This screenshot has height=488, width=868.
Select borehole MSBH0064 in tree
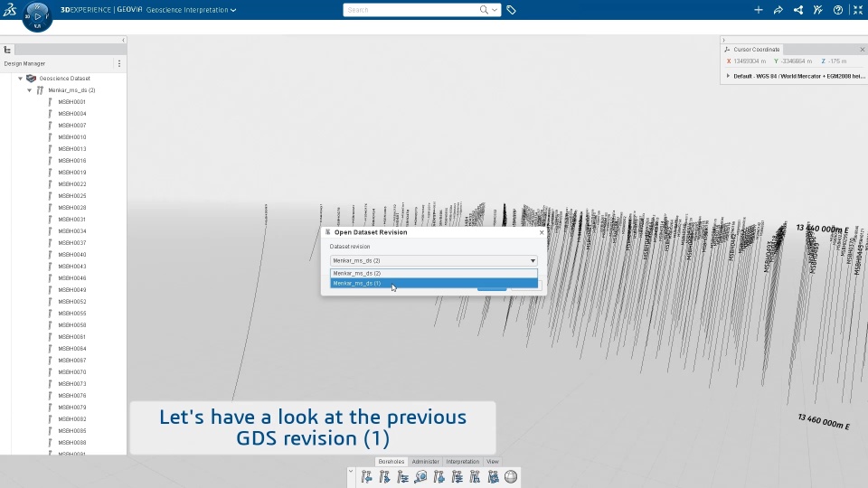[x=72, y=349]
